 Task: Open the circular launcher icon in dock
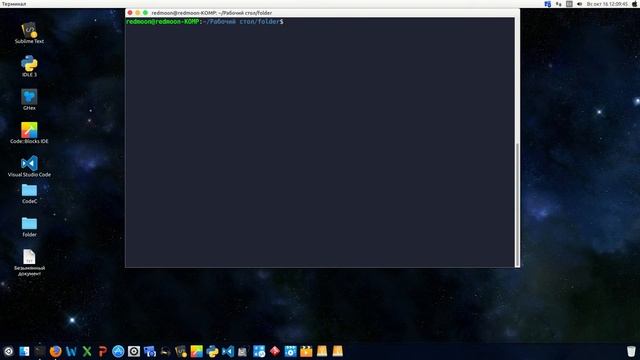point(8,351)
